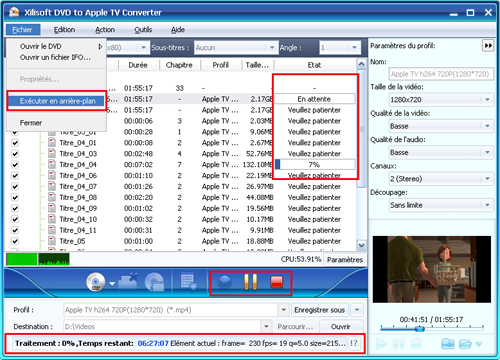Click the Ouvrir button beside Destination
The height and width of the screenshot is (360, 500).
pyautogui.click(x=341, y=327)
